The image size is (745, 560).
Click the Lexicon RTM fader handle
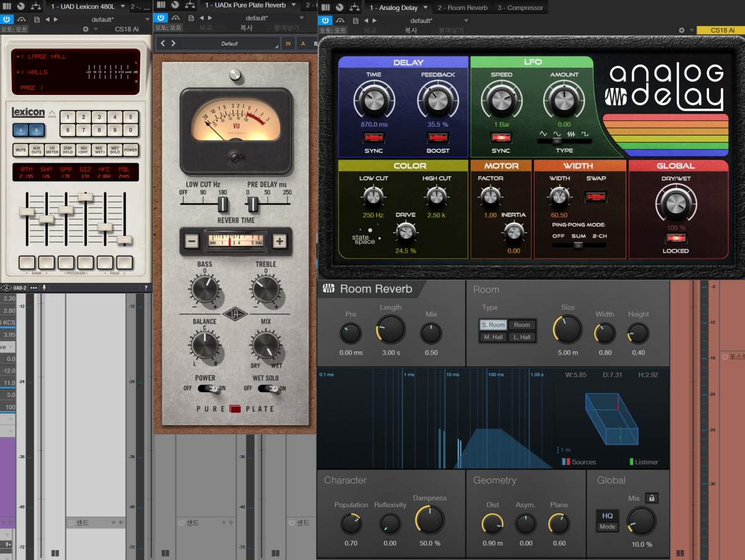pyautogui.click(x=27, y=212)
